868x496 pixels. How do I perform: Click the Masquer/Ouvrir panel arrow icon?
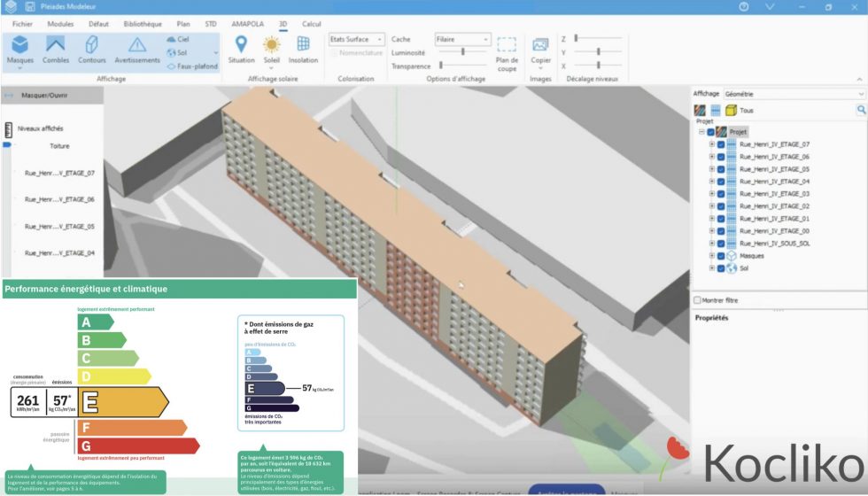point(9,96)
